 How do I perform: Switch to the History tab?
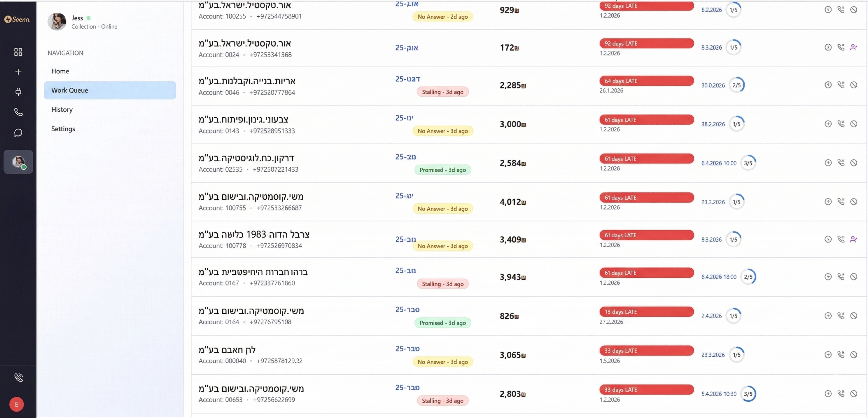pos(62,109)
